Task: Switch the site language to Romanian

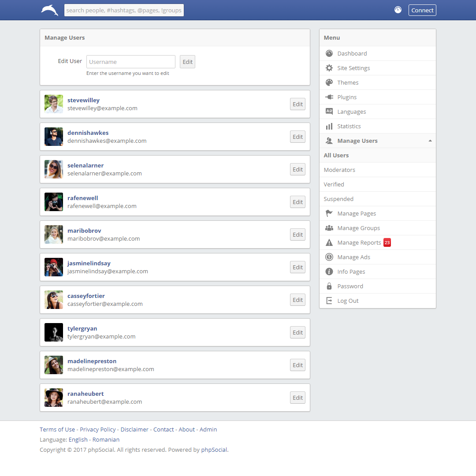Action: tap(106, 439)
